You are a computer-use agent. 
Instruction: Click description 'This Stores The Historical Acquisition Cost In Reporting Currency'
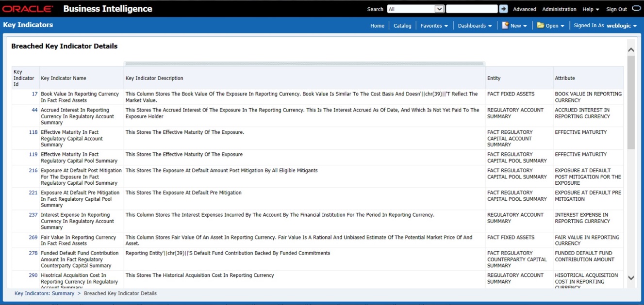(199, 275)
